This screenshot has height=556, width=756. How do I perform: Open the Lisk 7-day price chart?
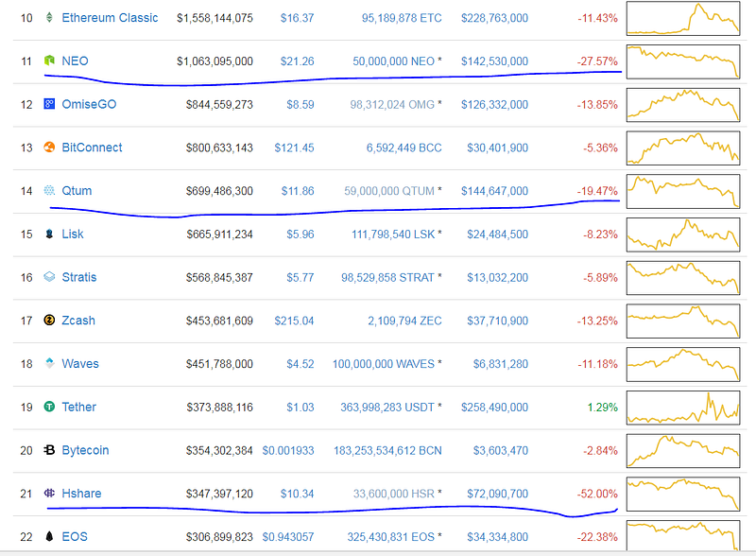tap(683, 235)
